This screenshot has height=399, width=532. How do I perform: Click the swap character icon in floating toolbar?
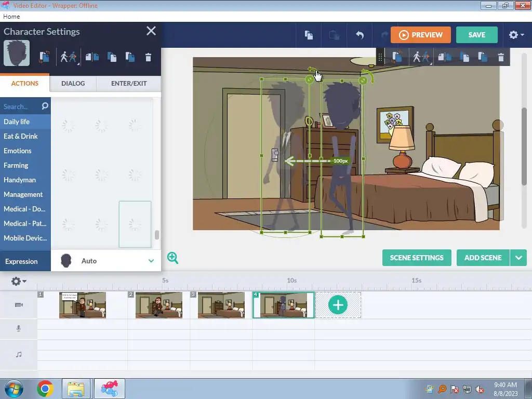click(397, 57)
